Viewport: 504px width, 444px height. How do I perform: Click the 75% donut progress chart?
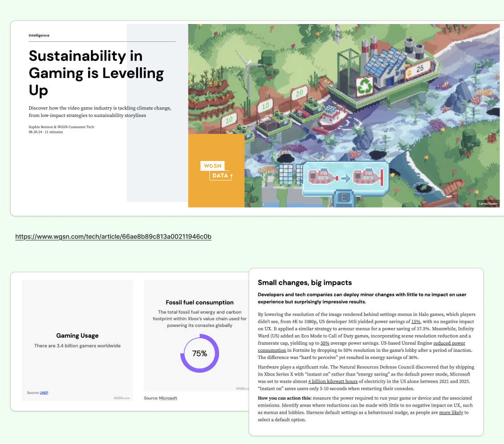click(x=200, y=353)
